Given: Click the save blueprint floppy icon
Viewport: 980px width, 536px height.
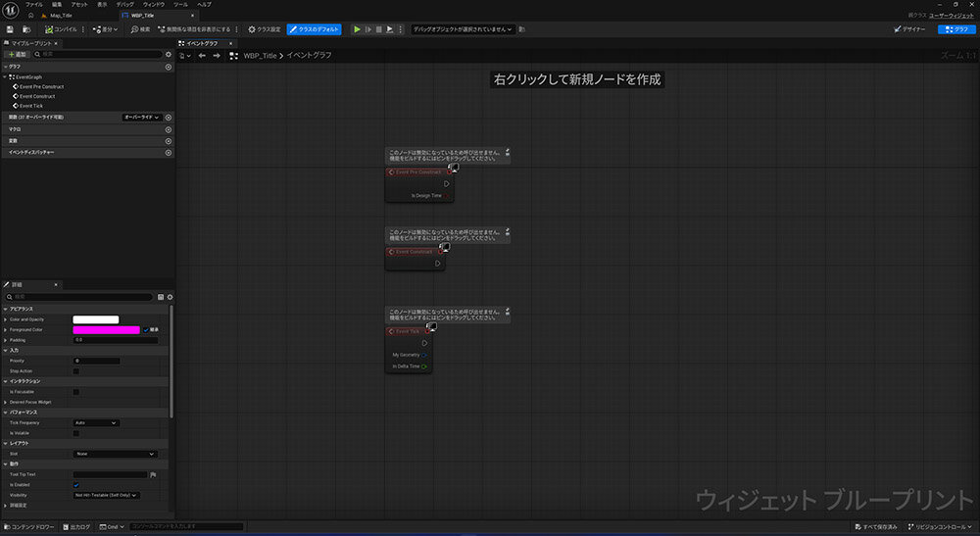Looking at the screenshot, I should 11,29.
